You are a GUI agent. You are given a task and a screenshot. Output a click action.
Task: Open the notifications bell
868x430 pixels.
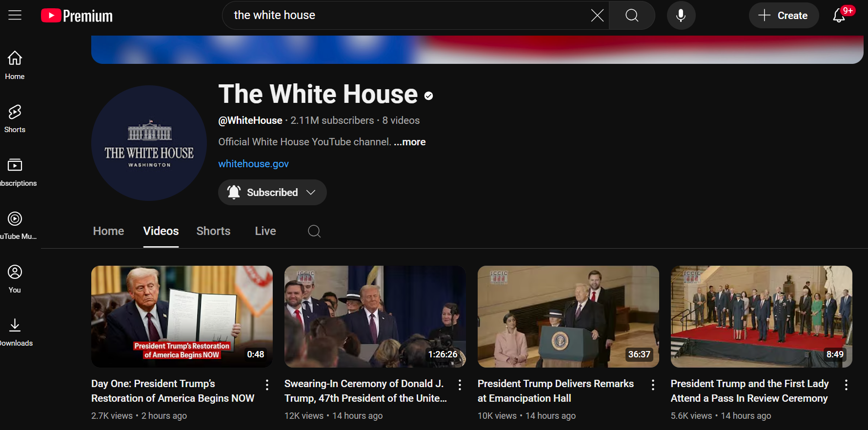tap(839, 16)
